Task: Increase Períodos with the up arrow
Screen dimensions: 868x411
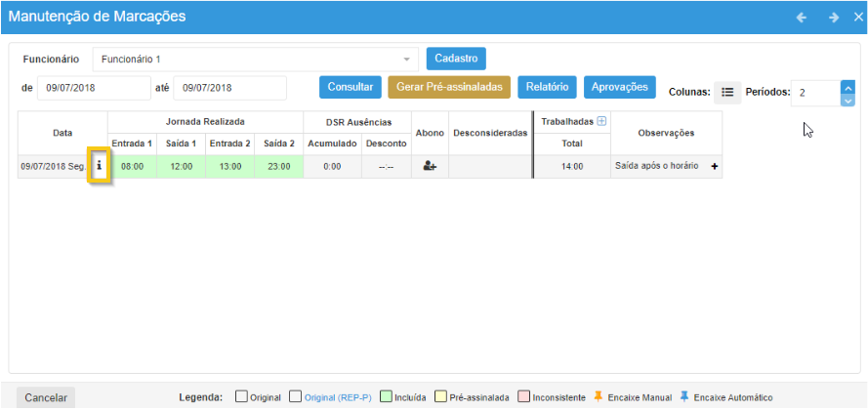Action: (x=847, y=86)
